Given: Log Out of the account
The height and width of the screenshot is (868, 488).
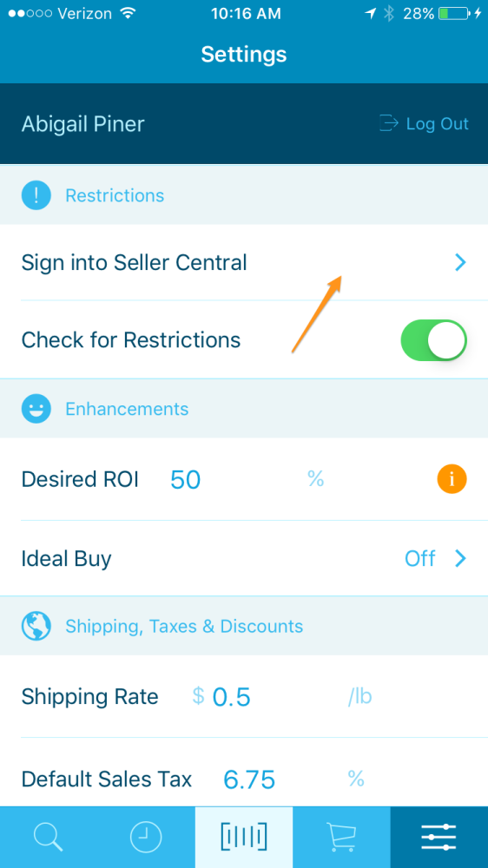Looking at the screenshot, I should coord(425,123).
